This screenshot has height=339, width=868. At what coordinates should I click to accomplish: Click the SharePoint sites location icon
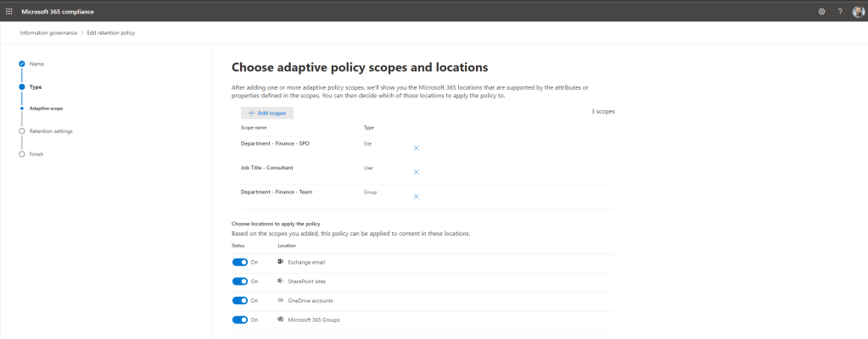point(281,281)
